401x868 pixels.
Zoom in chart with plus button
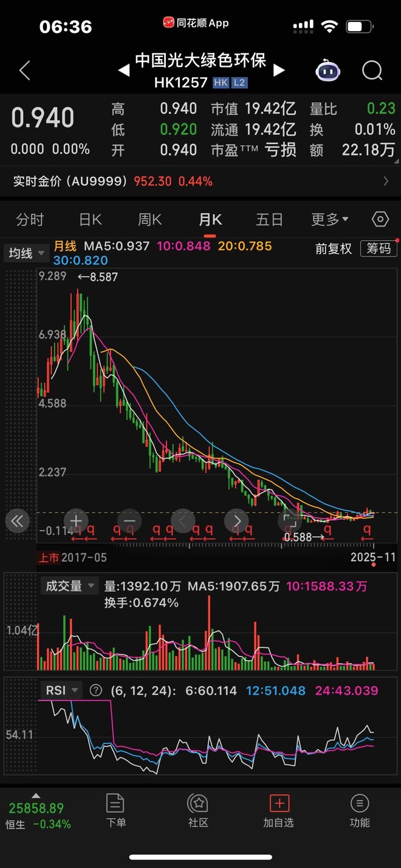tap(76, 521)
